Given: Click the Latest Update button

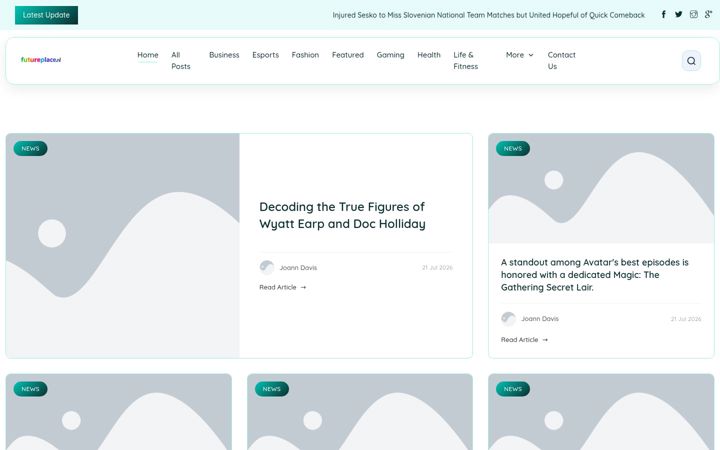Looking at the screenshot, I should pyautogui.click(x=46, y=15).
